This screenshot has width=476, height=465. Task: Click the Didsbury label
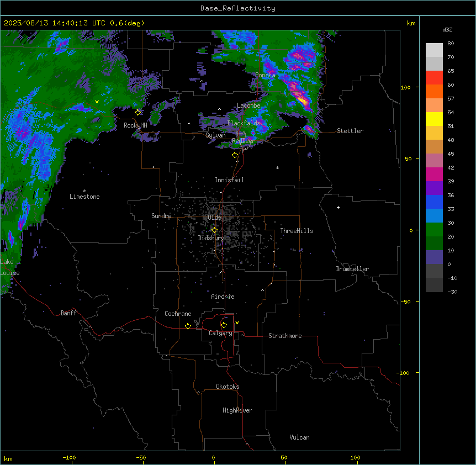click(x=211, y=238)
